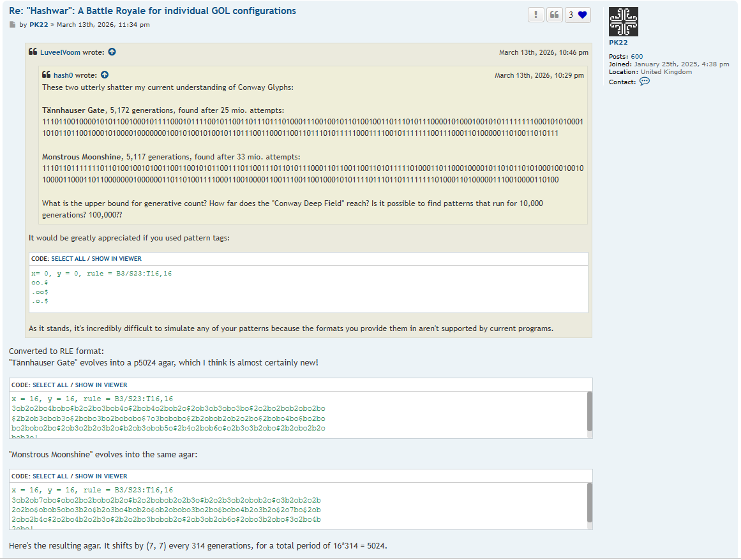
Task: Show Monstrous Moonshine RLE in viewer
Action: [101, 476]
